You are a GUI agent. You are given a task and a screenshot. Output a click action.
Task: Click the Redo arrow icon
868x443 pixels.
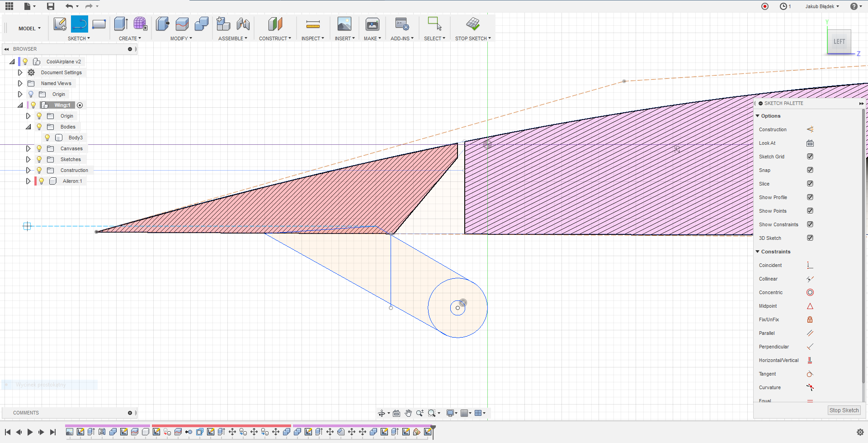[89, 6]
